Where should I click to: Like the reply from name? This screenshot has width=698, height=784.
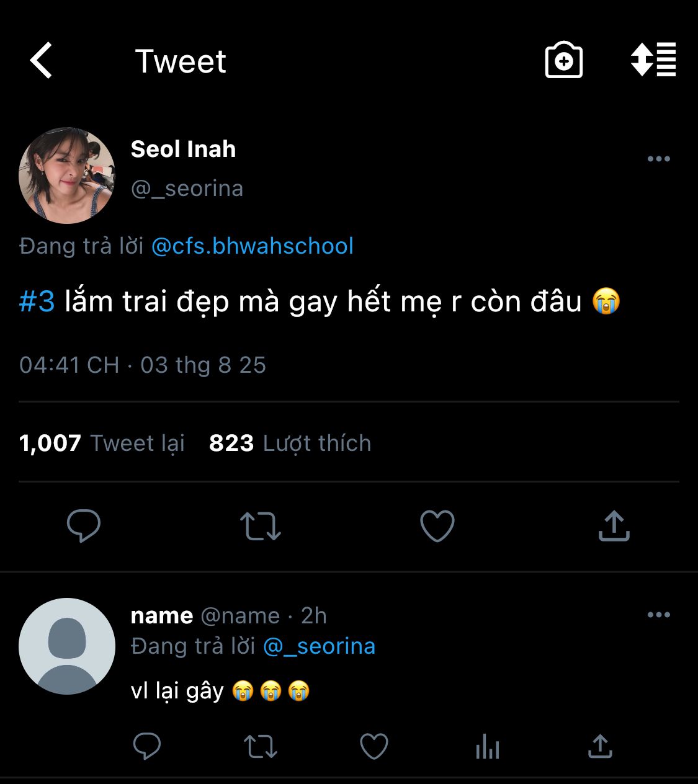coord(374,746)
